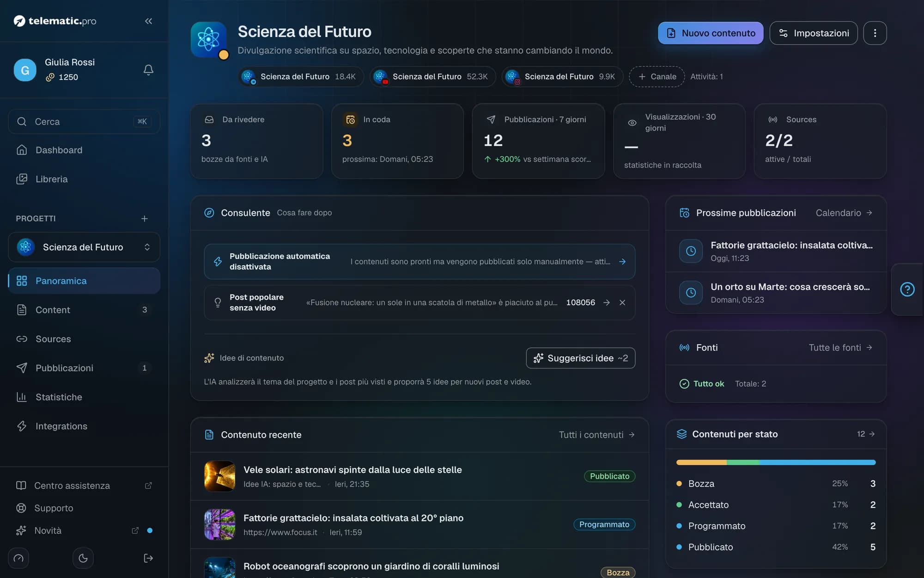Add new project with plus icon

pos(145,218)
